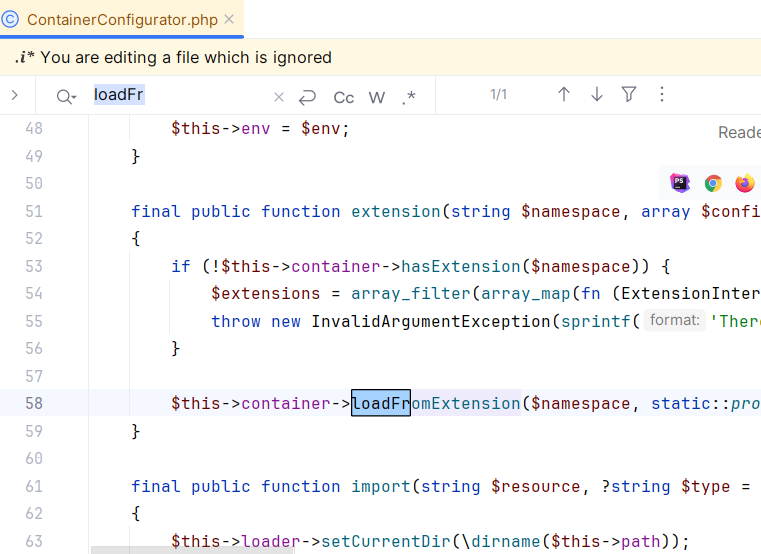Toggle Words (W) search option
761x554 pixels.
377,97
